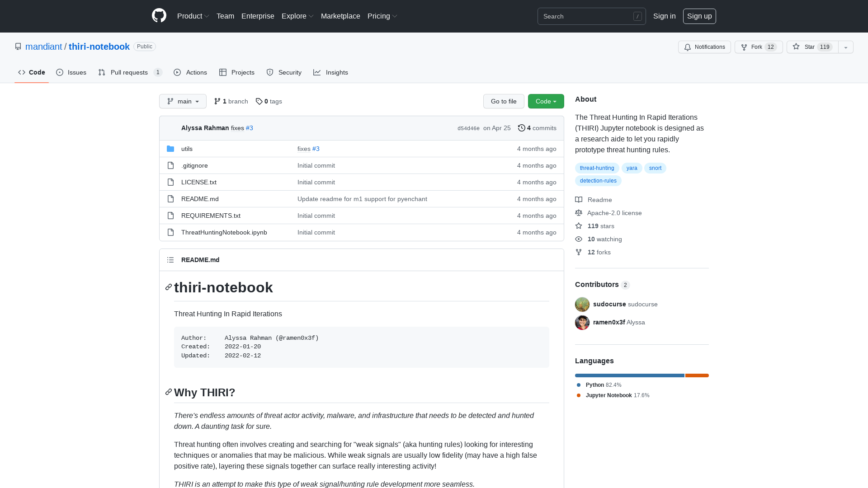This screenshot has height=488, width=868.
Task: Click the fork icon next to 12 forks
Action: pos(579,252)
